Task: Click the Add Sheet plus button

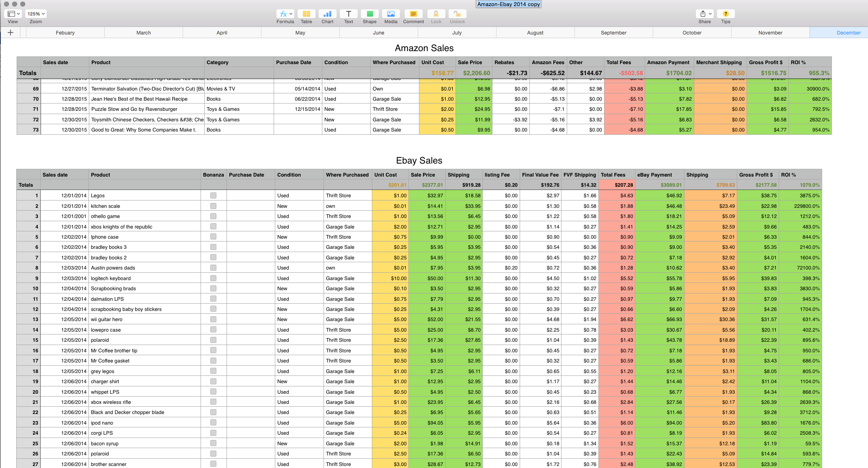Action: point(10,33)
